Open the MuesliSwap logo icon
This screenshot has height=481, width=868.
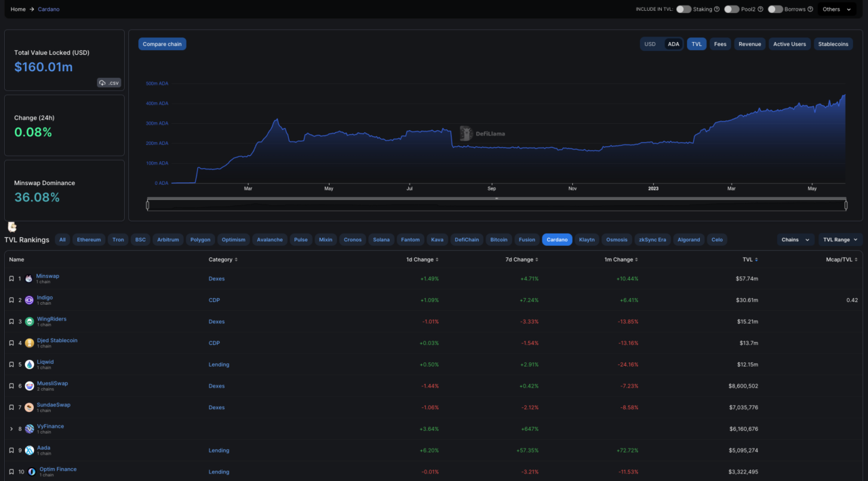[x=29, y=386]
